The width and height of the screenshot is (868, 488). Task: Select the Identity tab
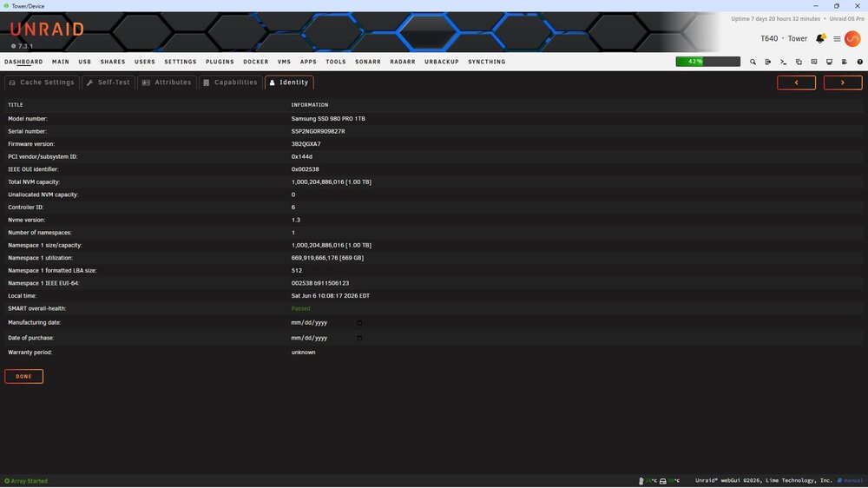pyautogui.click(x=289, y=82)
